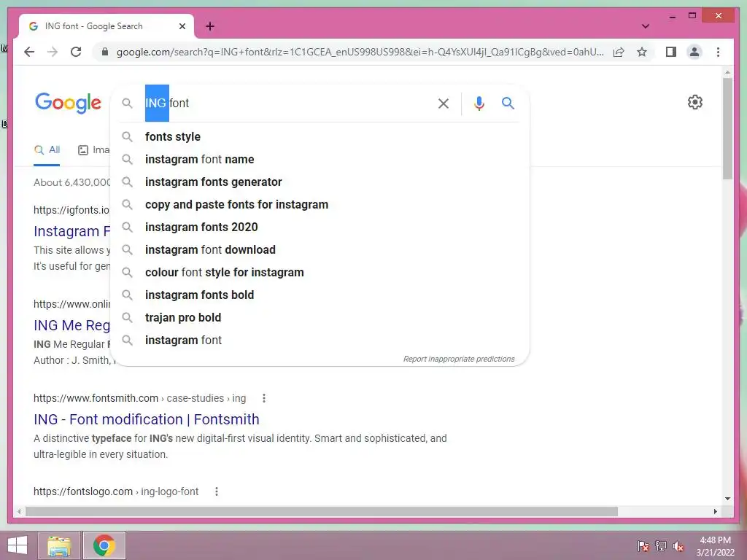Image resolution: width=747 pixels, height=560 pixels.
Task: Open options for the fontsmith.com result
Action: point(264,398)
